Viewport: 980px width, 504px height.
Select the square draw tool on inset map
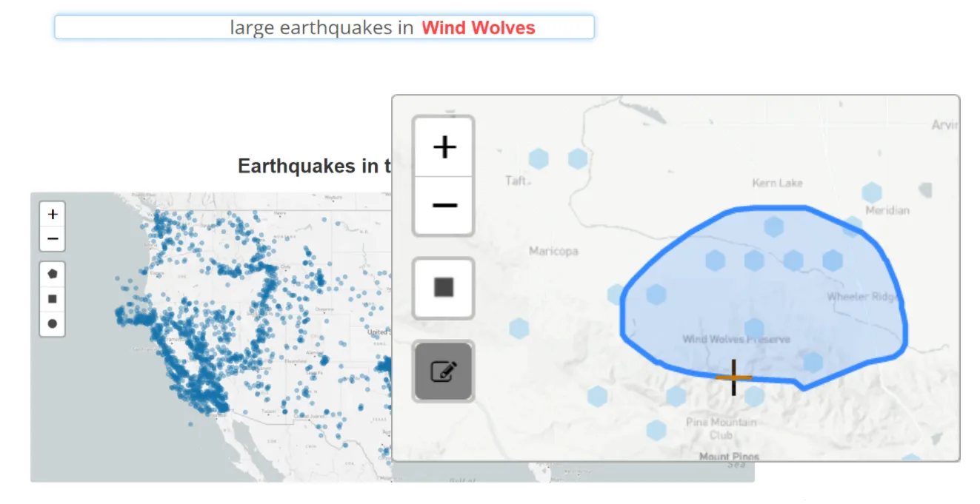click(444, 288)
